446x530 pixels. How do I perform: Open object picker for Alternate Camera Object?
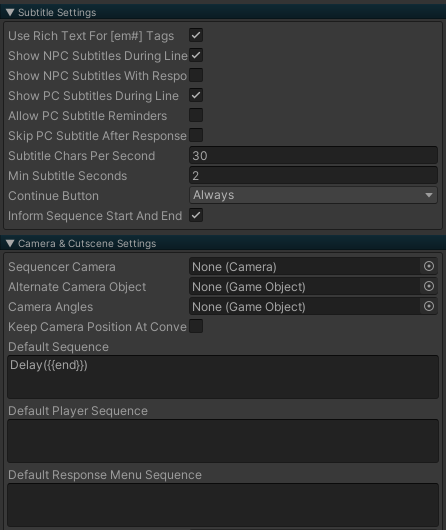(x=429, y=286)
